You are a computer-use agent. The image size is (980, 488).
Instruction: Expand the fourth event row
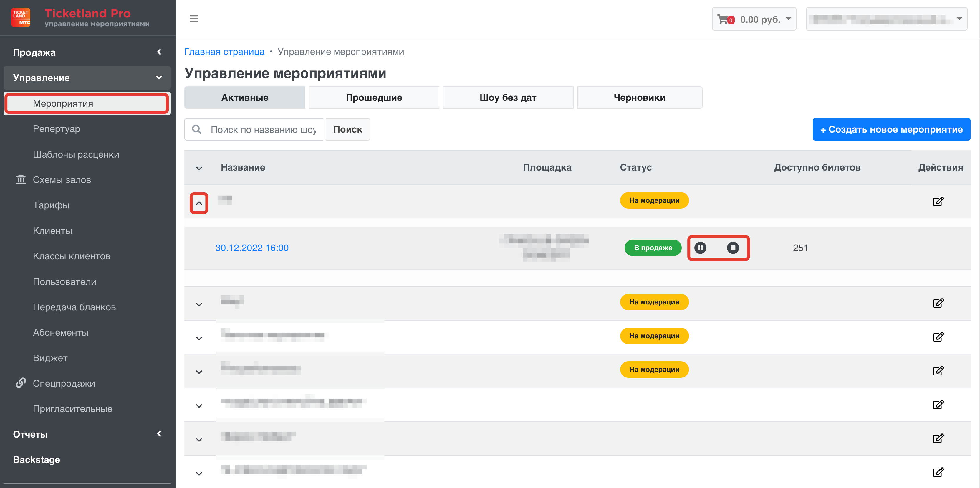click(199, 372)
